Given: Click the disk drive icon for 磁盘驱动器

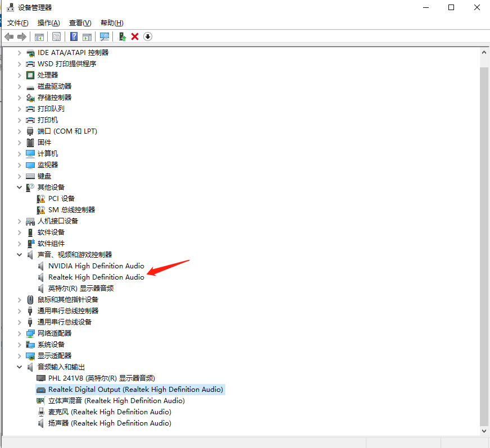Looking at the screenshot, I should (30, 87).
